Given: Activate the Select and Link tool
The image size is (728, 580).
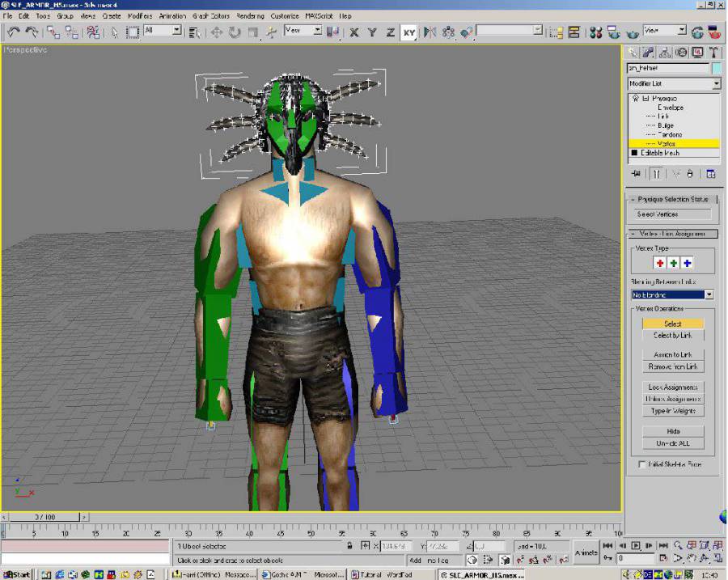Looking at the screenshot, I should click(51, 30).
